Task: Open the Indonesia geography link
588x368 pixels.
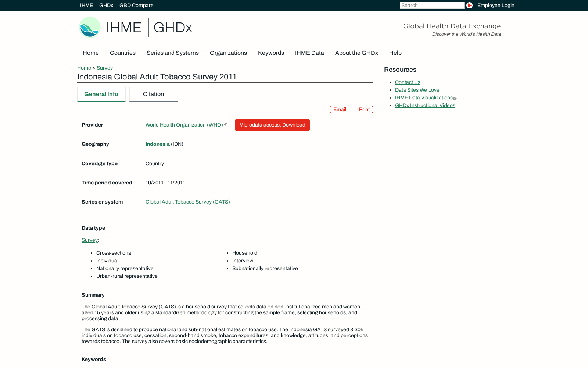Action: (158, 144)
